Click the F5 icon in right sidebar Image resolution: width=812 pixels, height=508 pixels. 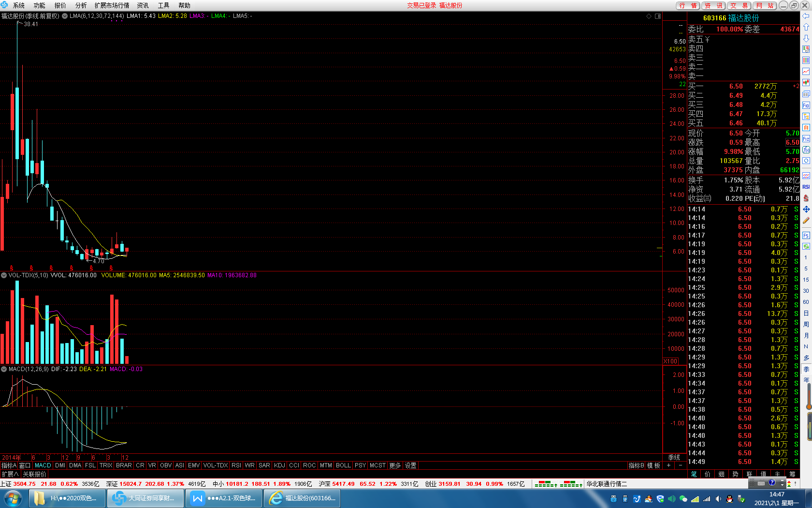[806, 236]
